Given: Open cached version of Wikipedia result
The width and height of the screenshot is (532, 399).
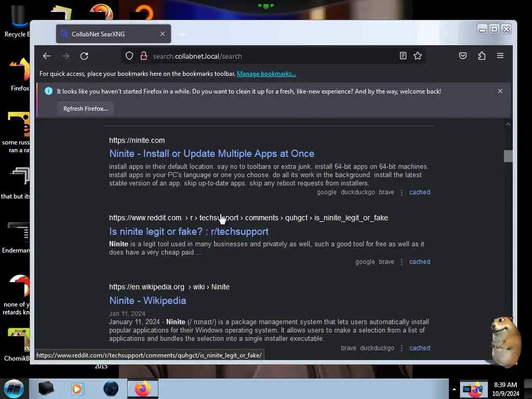Looking at the screenshot, I should point(420,348).
